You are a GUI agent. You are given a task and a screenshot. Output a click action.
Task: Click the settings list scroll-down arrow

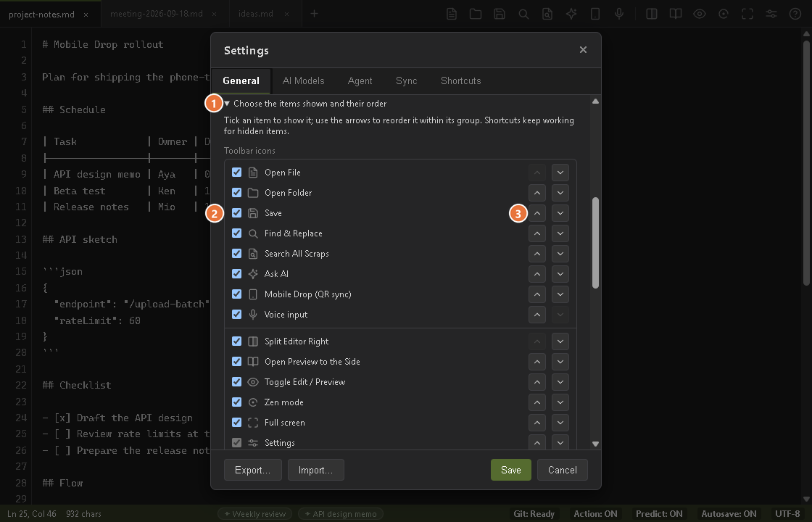[595, 444]
